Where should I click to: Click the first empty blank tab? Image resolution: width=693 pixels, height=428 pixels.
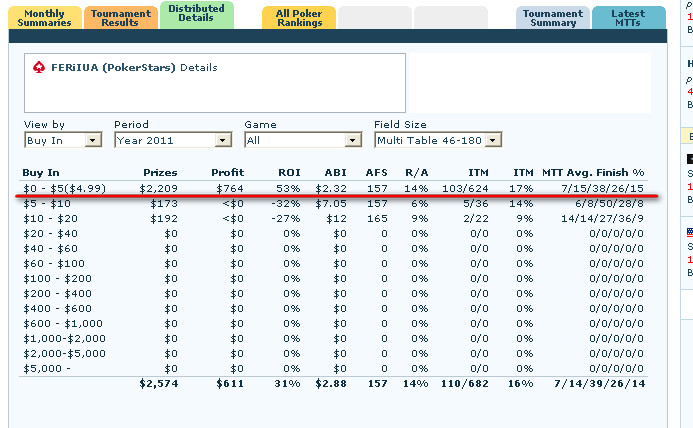point(374,18)
